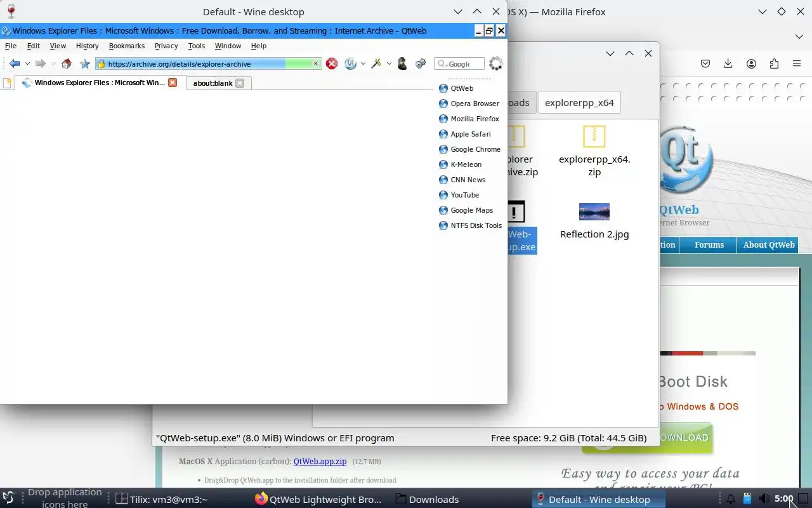The image size is (812, 508).
Task: Expand the magic wand dropdown arrow
Action: [389, 63]
